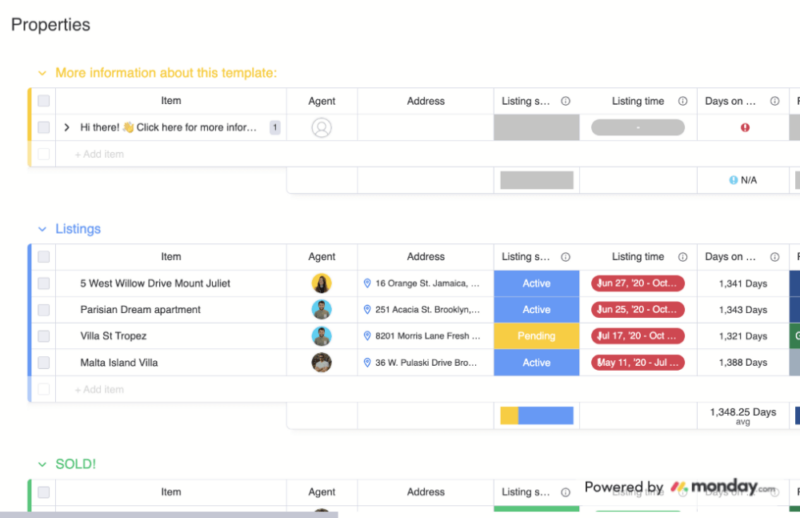Click red error icon in Hi there row
Image resolution: width=800 pixels, height=518 pixels.
(745, 128)
